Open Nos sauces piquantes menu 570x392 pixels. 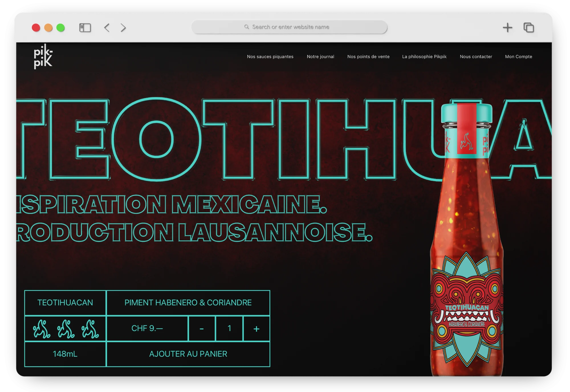tap(270, 57)
